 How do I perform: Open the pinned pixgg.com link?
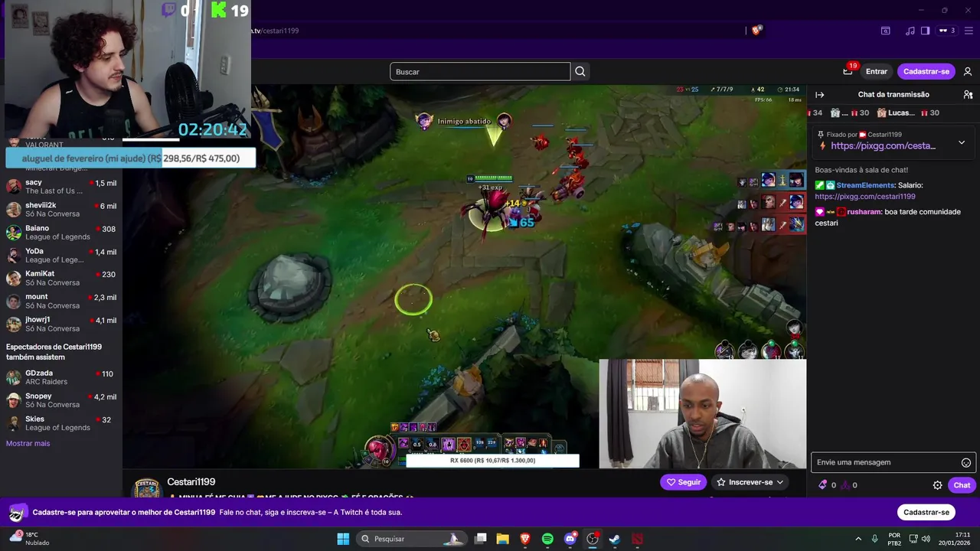[883, 145]
